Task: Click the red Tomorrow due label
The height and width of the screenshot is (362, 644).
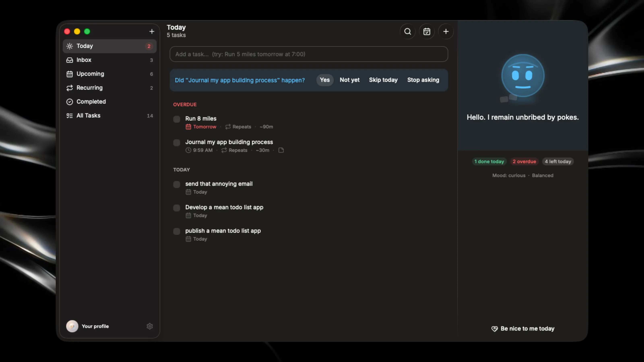Action: (204, 127)
